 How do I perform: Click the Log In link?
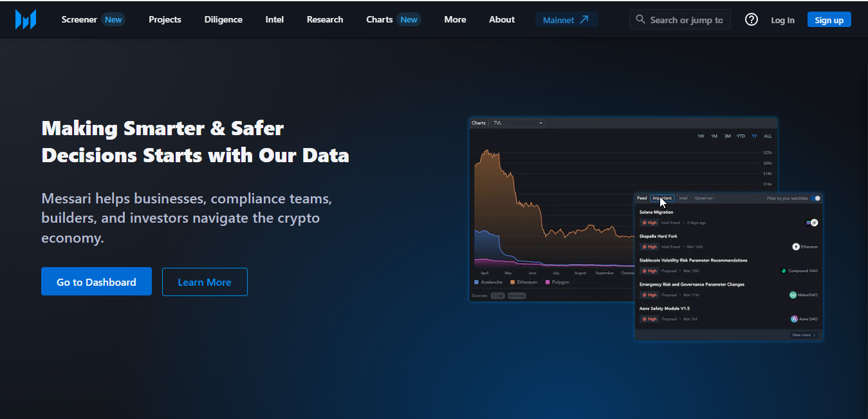pyautogui.click(x=782, y=20)
